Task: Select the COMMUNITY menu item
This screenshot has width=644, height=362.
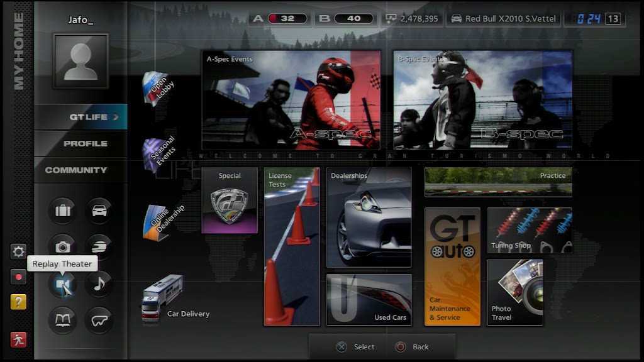Action: click(x=81, y=170)
